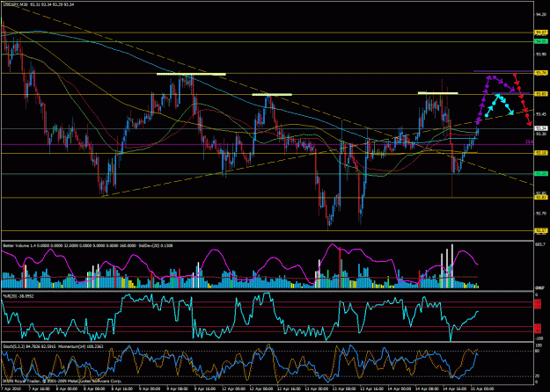The width and height of the screenshot is (550, 392).
Task: Select the current price label 93.34
Action: coord(539,128)
